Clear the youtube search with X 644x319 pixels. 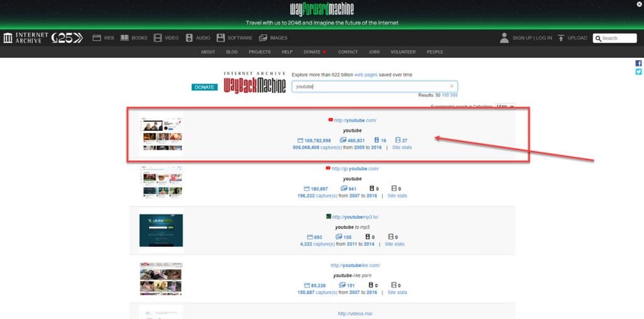pos(452,86)
